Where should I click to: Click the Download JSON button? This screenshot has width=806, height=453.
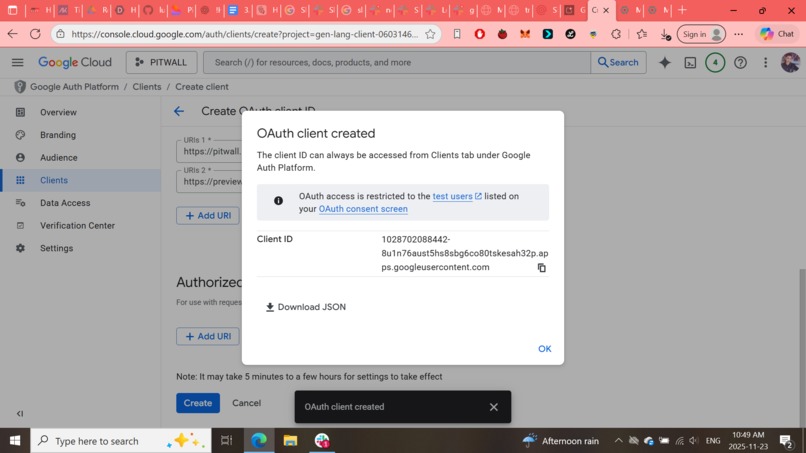click(x=305, y=307)
